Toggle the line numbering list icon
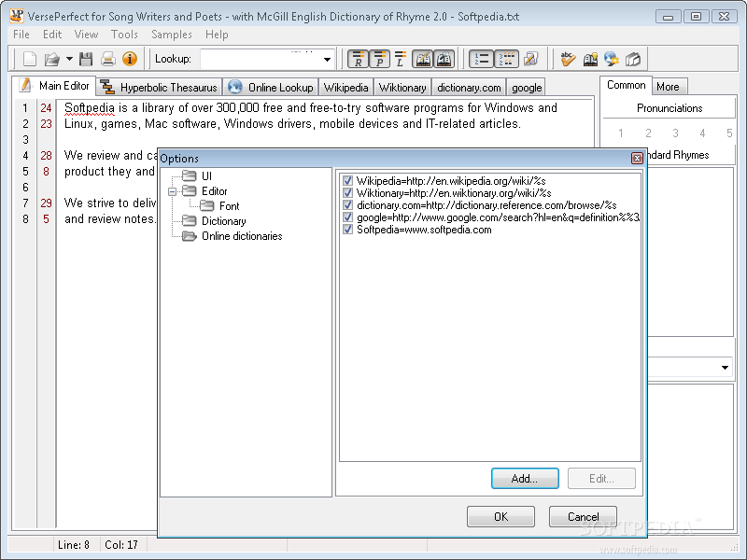Image resolution: width=747 pixels, height=560 pixels. (x=482, y=59)
